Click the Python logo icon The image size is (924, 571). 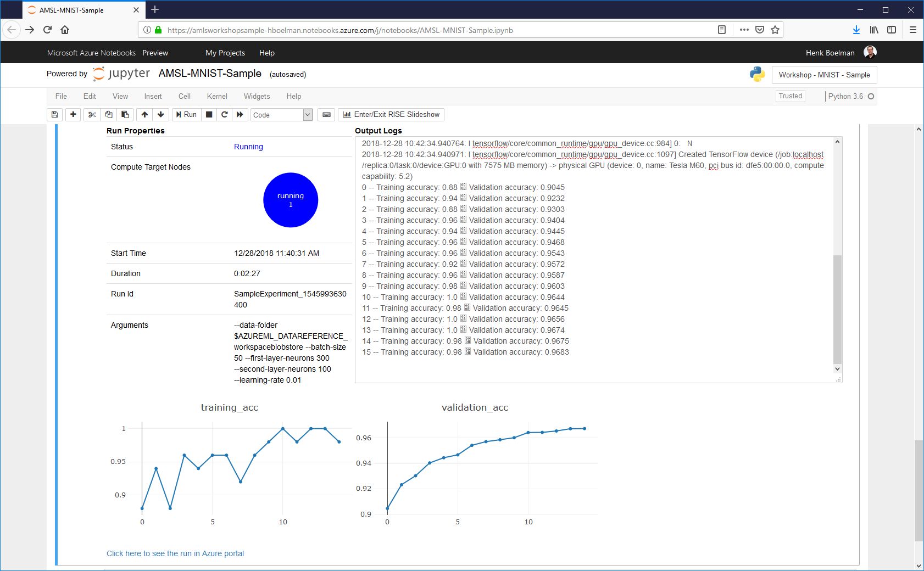[758, 74]
